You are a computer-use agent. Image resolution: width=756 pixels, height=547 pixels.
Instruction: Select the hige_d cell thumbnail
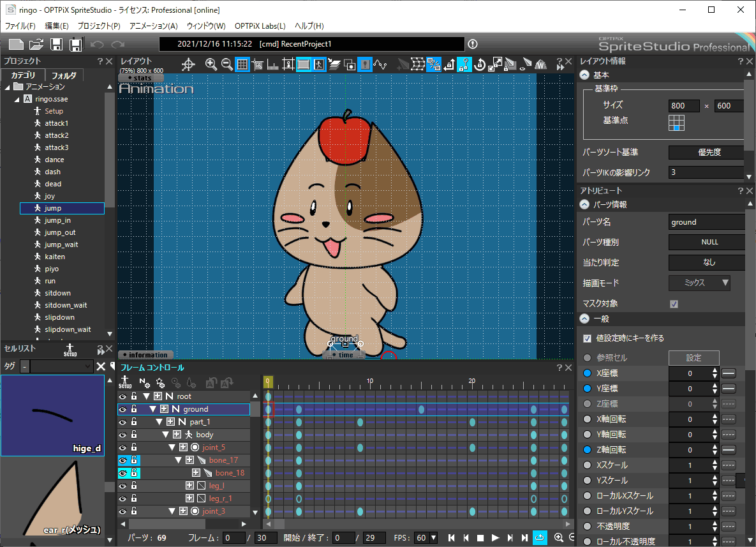pos(52,416)
